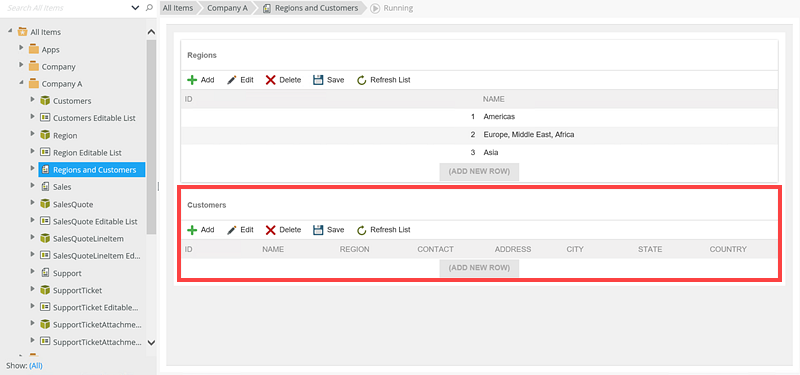The image size is (800, 375).
Task: Click the Apps folder icon
Action: pyautogui.click(x=34, y=49)
